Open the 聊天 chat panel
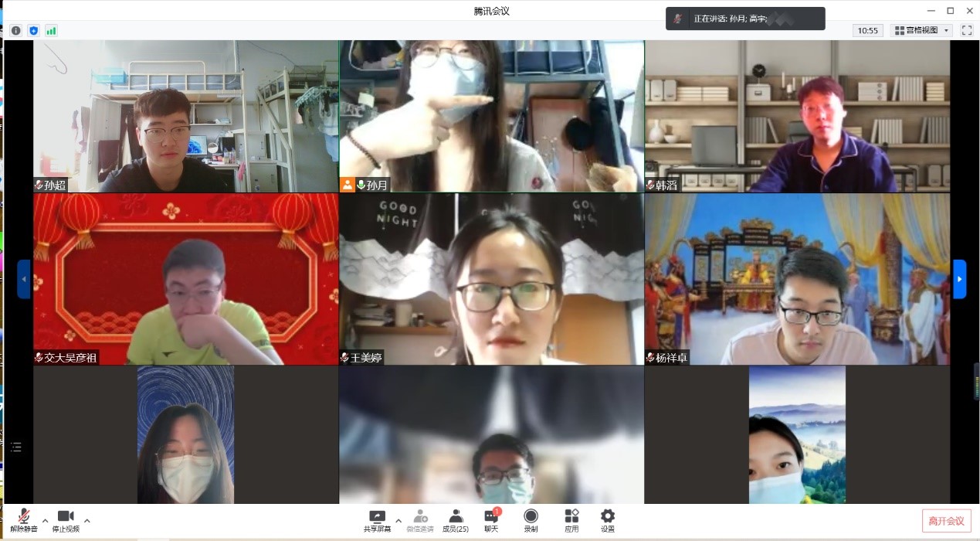 [x=491, y=520]
